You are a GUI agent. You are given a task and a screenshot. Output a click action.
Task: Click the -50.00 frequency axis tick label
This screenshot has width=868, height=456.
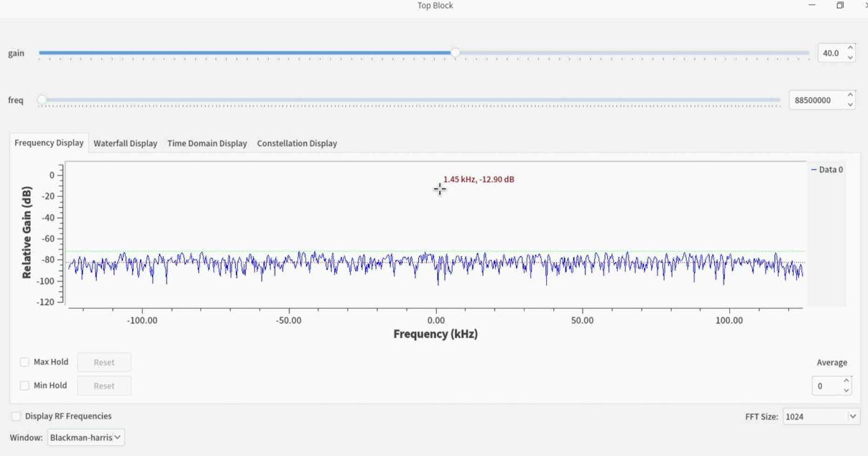point(289,320)
